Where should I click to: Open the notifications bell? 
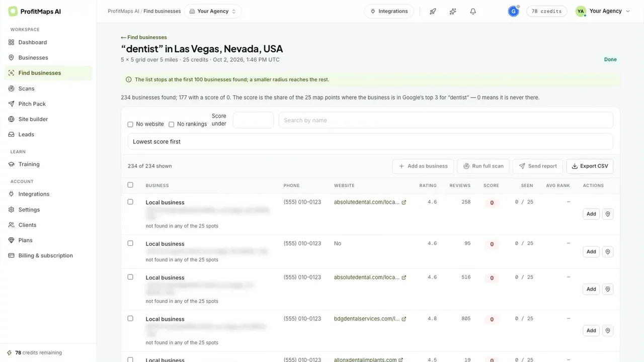click(x=473, y=11)
